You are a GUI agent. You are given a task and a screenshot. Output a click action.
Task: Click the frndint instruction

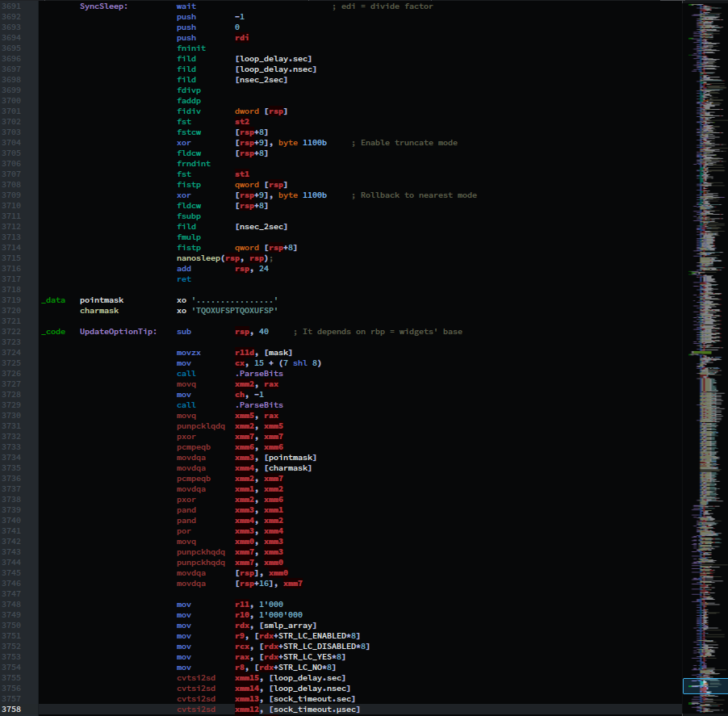pyautogui.click(x=194, y=164)
